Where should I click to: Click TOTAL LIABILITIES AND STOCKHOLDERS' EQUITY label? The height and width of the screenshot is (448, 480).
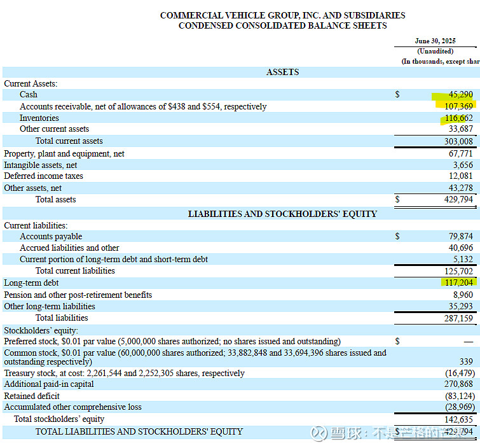139,431
